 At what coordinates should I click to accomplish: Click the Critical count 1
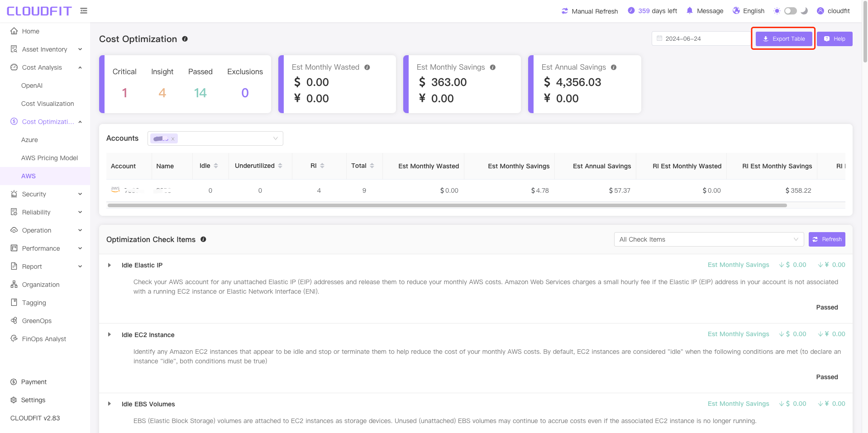[124, 93]
